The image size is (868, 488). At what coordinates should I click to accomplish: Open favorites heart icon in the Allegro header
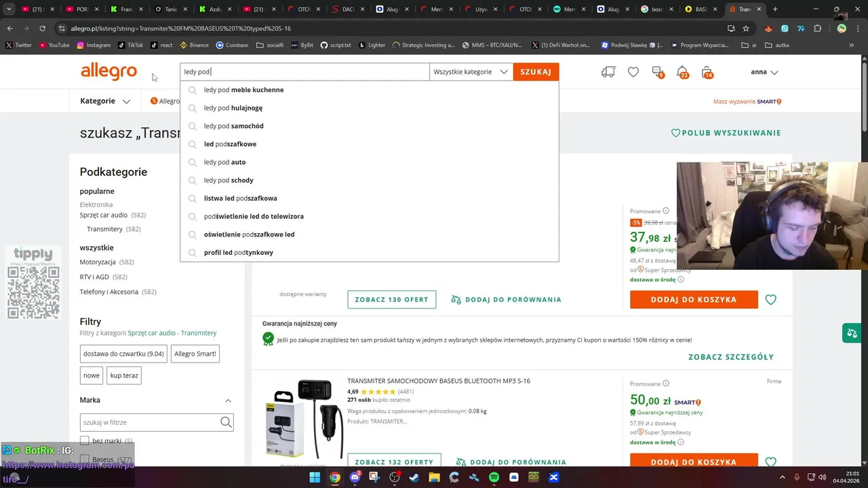[633, 72]
